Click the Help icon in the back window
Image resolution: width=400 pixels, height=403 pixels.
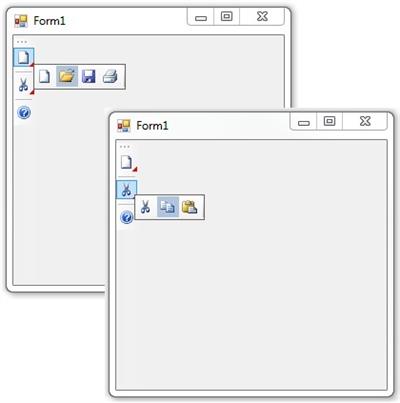(24, 113)
